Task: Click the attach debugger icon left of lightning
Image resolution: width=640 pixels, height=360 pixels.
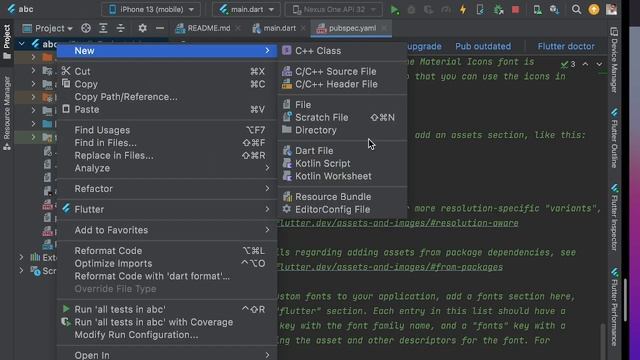Action: pos(446,9)
